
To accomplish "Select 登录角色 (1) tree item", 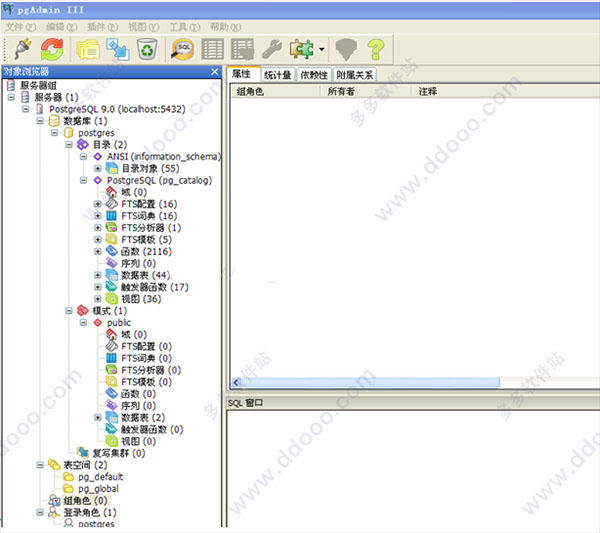I will [90, 512].
